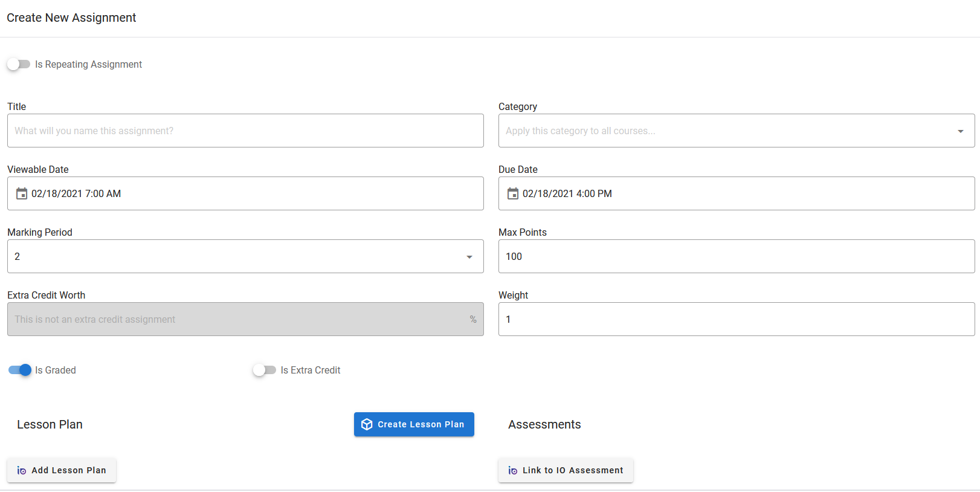Click the Create New Assignment heading
The height and width of the screenshot is (492, 980).
tap(71, 18)
